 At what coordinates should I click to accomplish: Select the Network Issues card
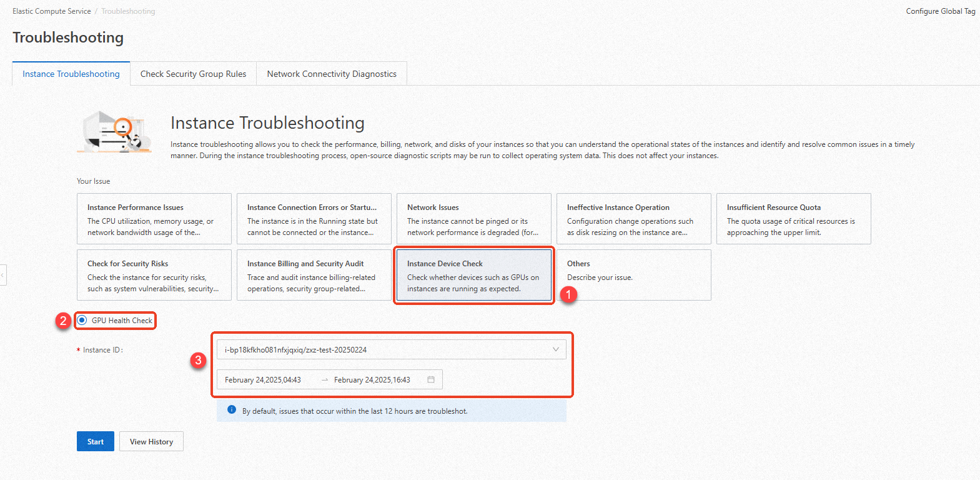pyautogui.click(x=474, y=219)
